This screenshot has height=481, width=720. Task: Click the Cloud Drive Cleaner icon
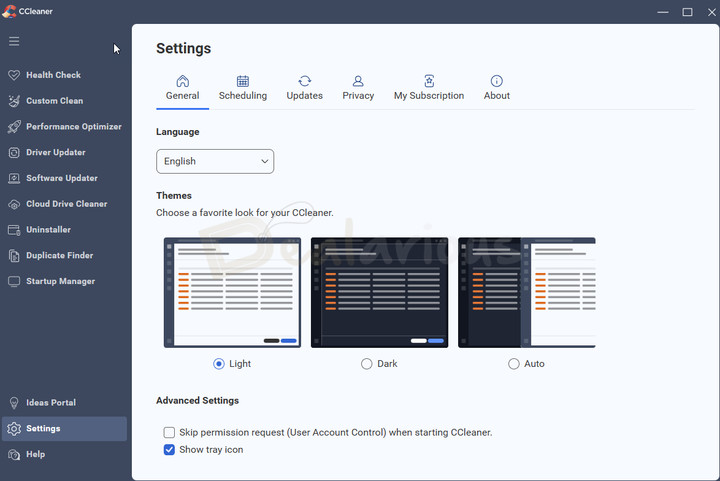(x=14, y=204)
